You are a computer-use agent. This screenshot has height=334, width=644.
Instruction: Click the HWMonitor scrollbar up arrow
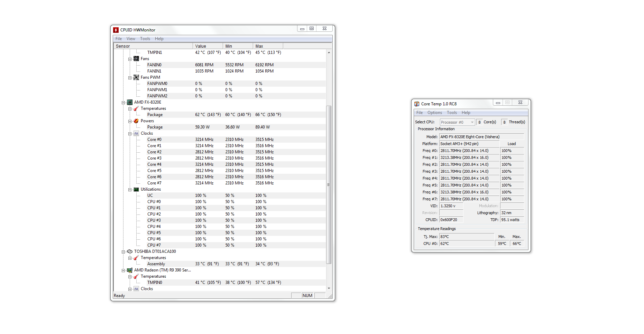(329, 53)
